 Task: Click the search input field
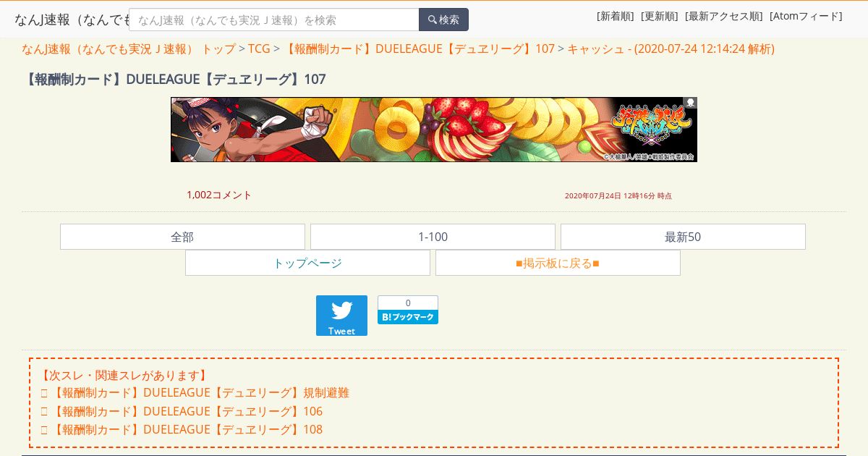click(x=274, y=20)
